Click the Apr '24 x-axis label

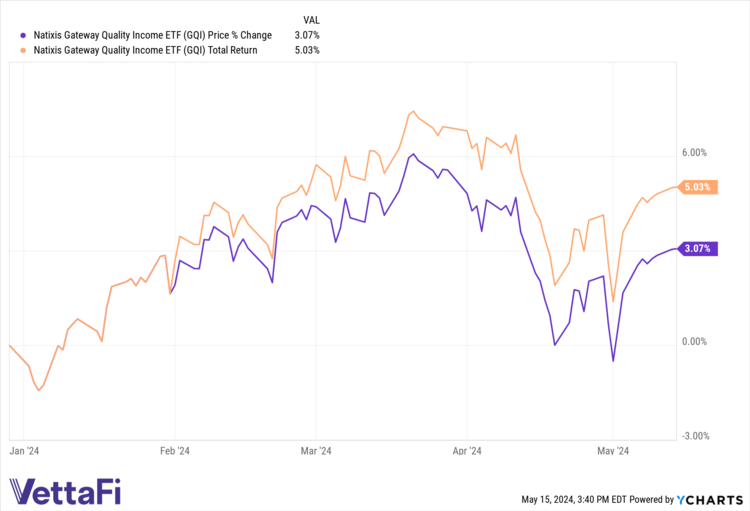click(468, 451)
